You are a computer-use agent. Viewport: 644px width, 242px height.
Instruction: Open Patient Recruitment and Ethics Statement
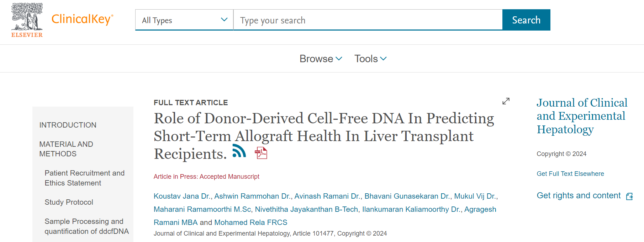coord(84,178)
